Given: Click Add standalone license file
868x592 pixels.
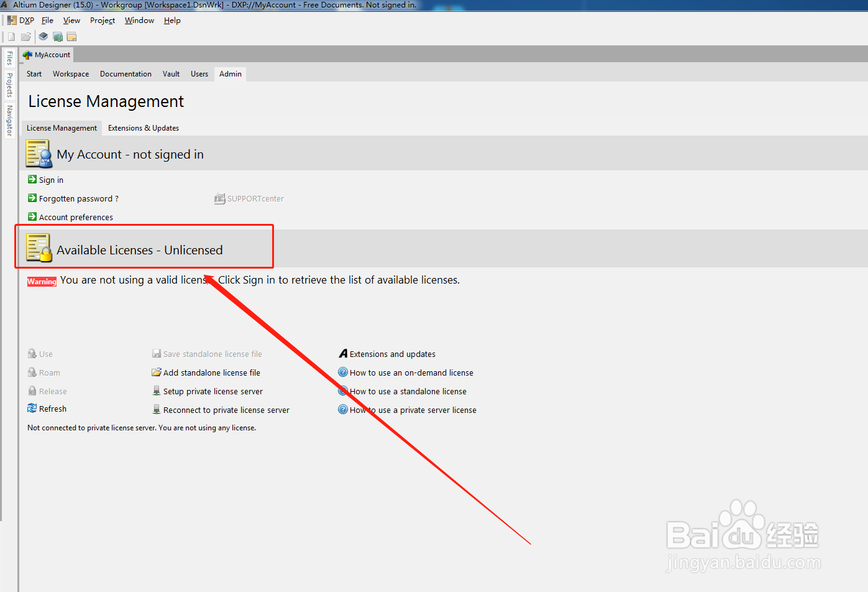Looking at the screenshot, I should (212, 373).
